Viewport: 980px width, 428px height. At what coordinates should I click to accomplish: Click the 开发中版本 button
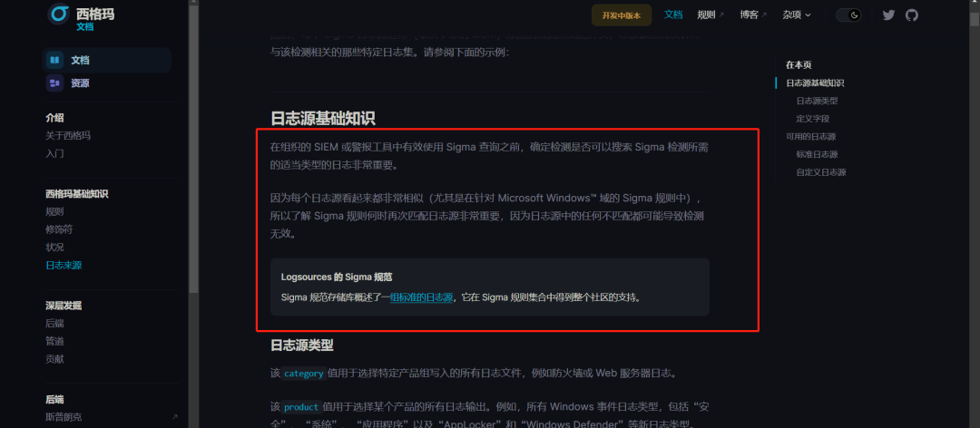pyautogui.click(x=622, y=15)
